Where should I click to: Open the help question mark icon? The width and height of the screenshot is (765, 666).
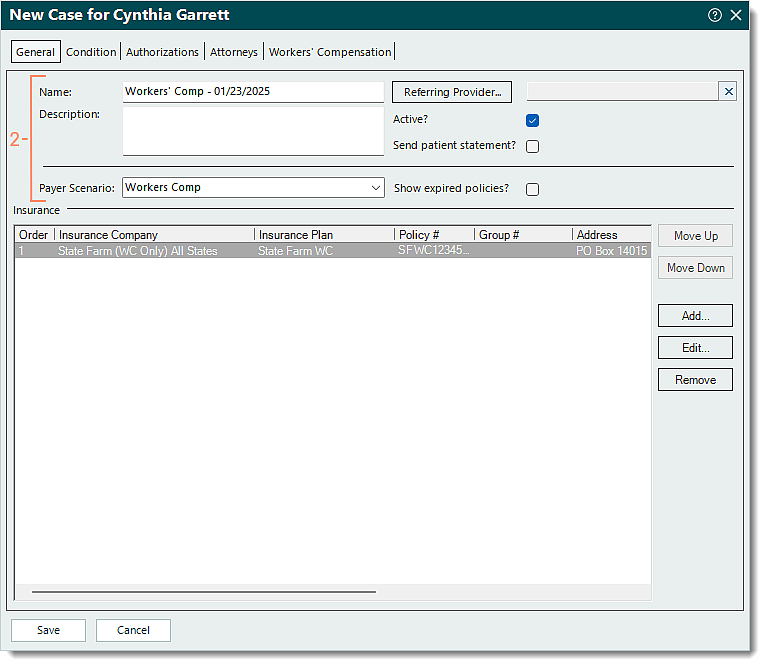click(715, 15)
